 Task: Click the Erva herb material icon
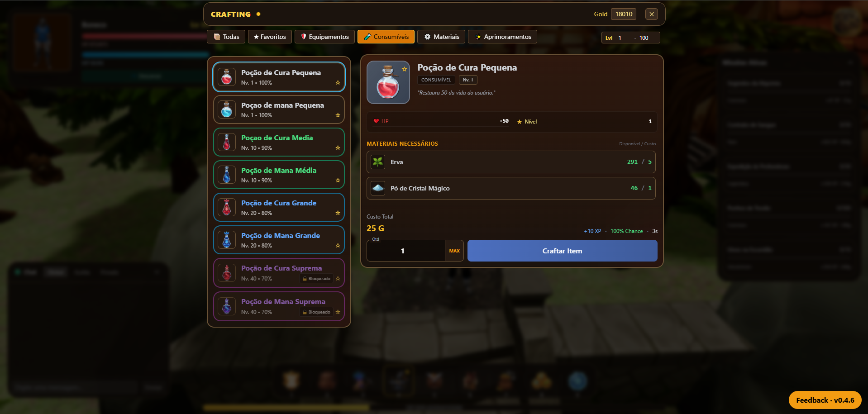click(378, 162)
